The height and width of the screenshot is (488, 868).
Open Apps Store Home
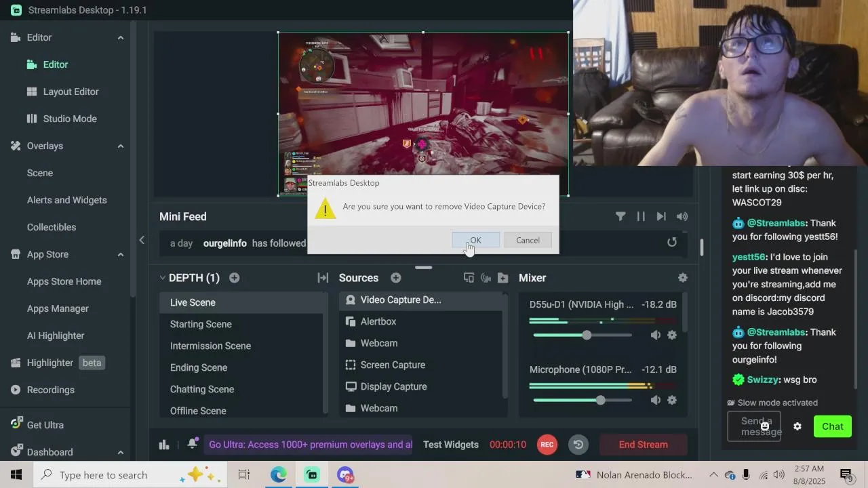tap(65, 281)
